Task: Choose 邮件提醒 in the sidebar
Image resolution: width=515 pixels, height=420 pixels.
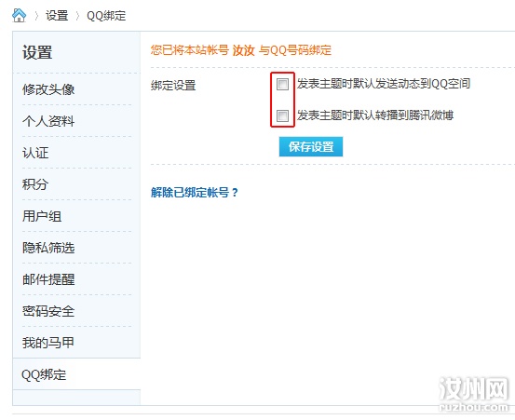Action: [48, 279]
